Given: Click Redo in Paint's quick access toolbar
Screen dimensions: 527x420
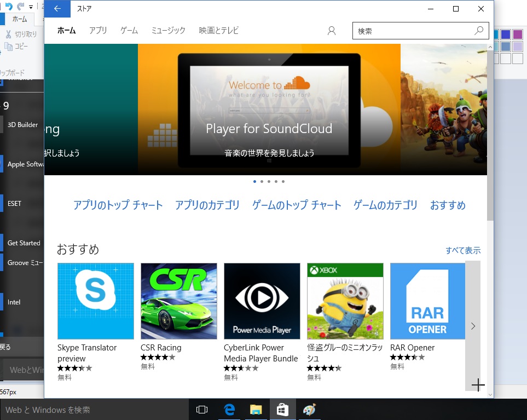Looking at the screenshot, I should point(21,6).
